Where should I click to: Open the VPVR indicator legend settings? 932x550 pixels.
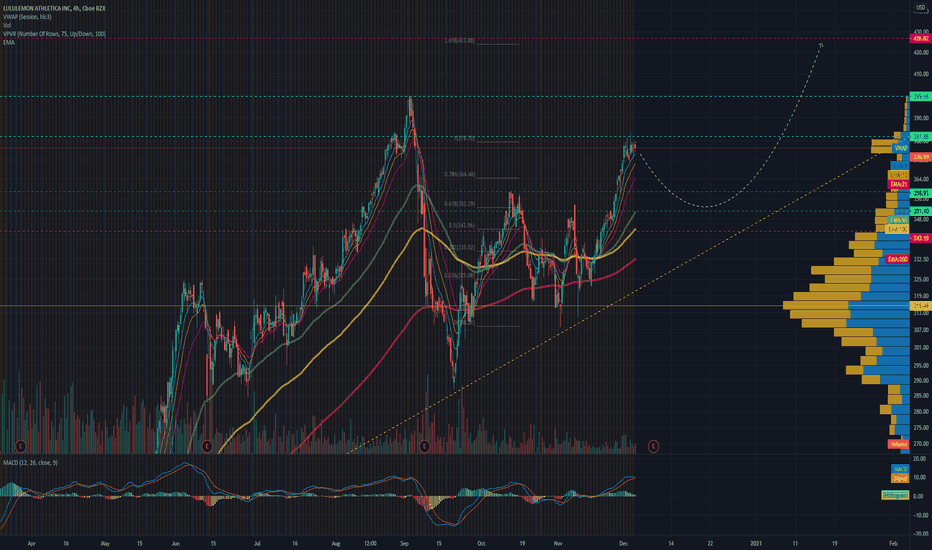(x=54, y=34)
